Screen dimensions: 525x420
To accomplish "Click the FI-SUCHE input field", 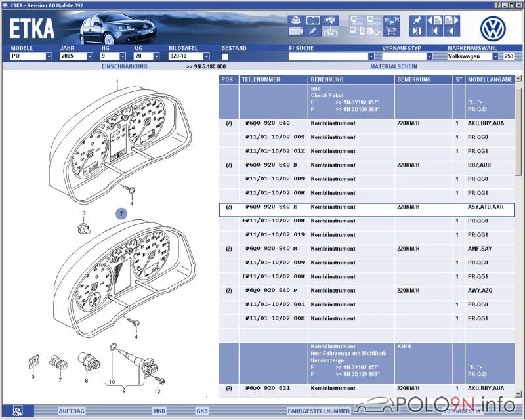I will coord(328,56).
